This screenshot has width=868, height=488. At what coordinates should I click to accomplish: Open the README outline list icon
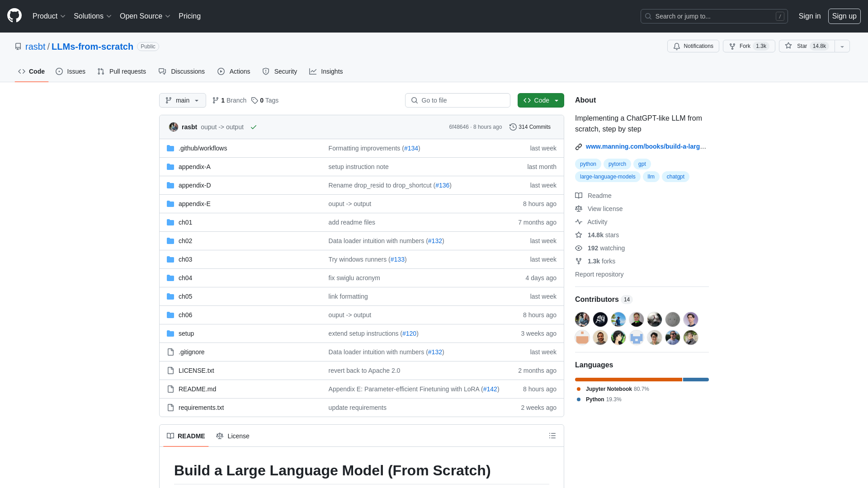[x=552, y=436]
